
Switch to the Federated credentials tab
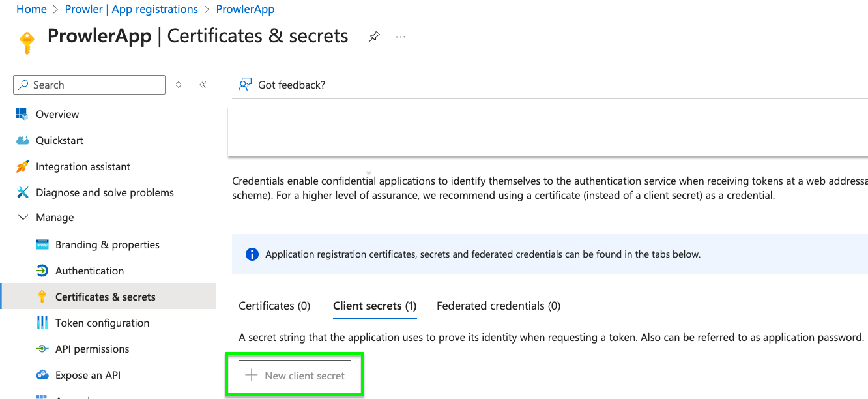[499, 306]
